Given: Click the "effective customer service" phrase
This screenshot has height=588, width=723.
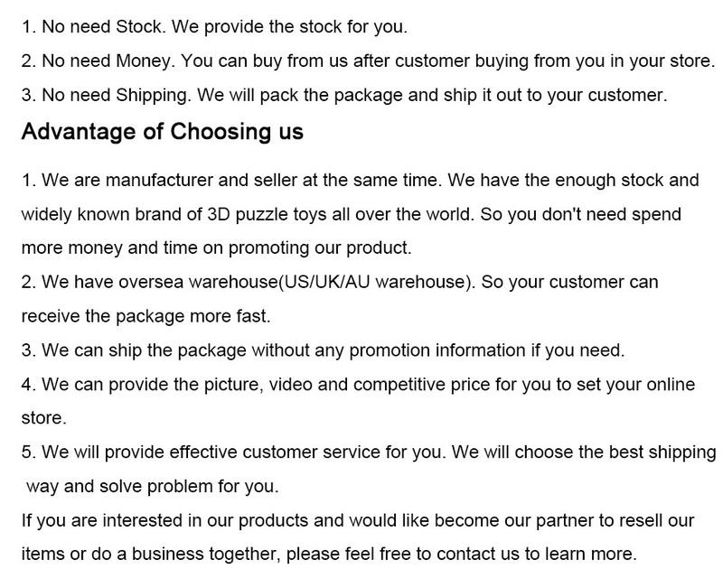Looking at the screenshot, I should tap(265, 452).
